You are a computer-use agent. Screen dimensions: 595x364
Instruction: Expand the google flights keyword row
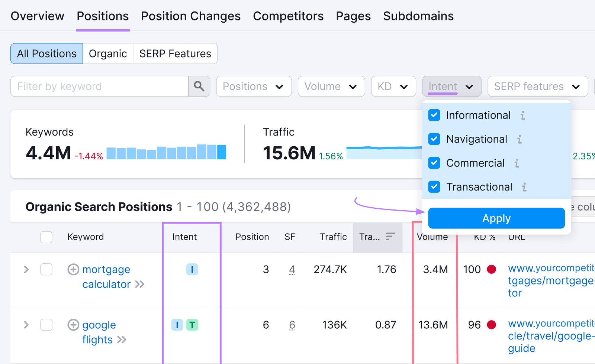pos(26,325)
